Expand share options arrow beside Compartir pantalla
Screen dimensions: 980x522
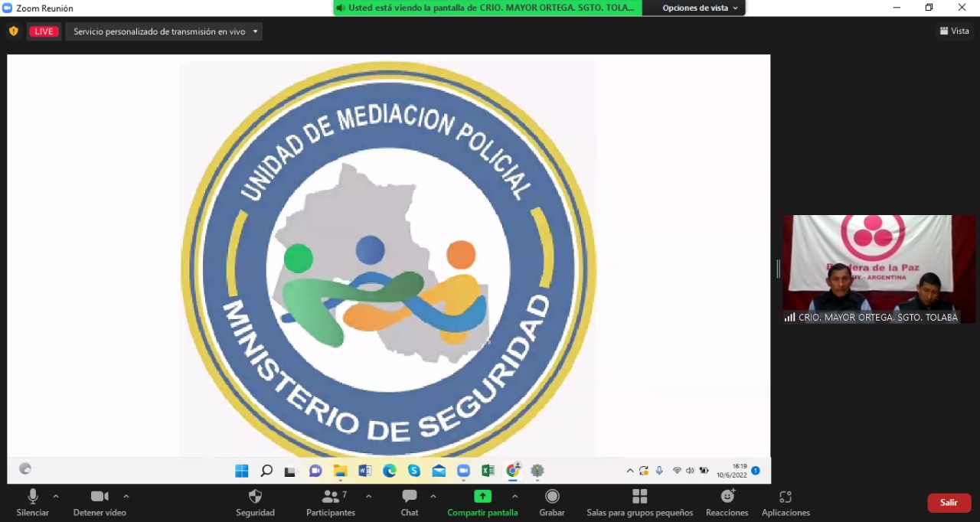click(x=514, y=496)
